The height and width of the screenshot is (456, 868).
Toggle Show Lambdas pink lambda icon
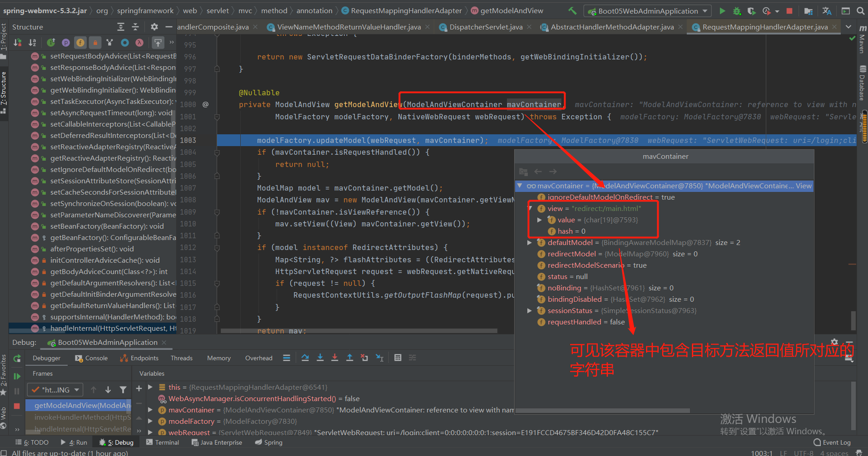139,42
